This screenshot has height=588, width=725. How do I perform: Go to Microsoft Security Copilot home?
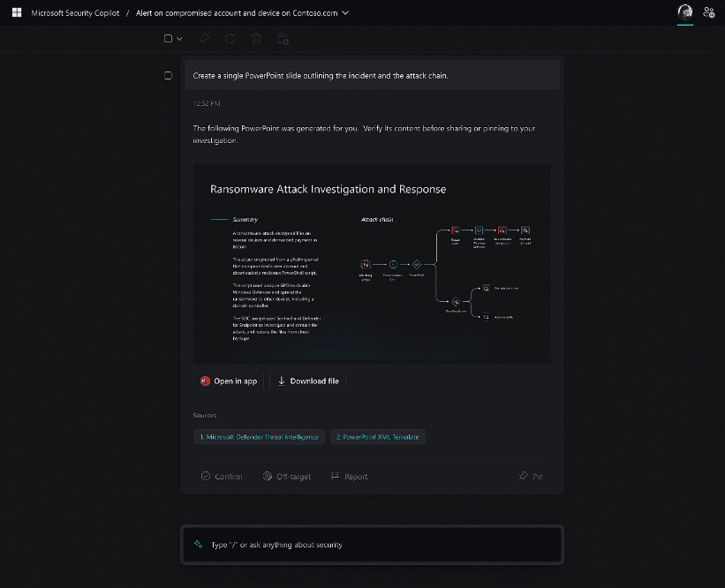tap(75, 13)
